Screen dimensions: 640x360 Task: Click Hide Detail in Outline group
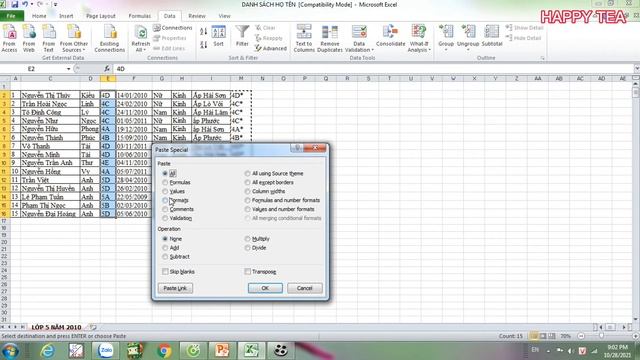point(524,38)
